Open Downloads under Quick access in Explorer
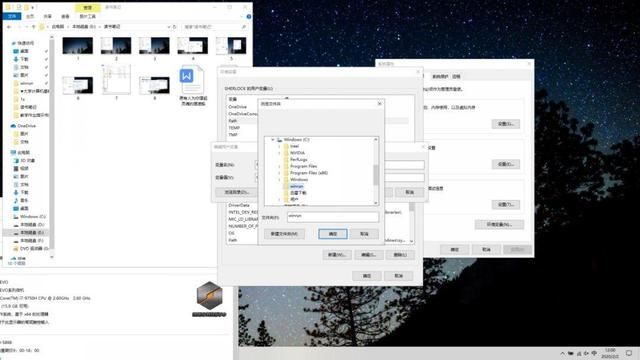 [x=24, y=59]
